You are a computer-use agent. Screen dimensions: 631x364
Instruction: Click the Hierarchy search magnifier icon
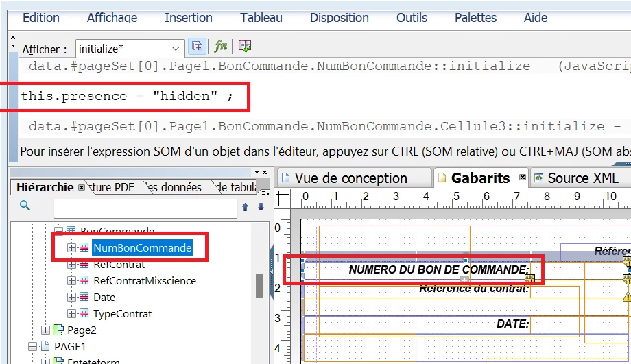click(25, 206)
